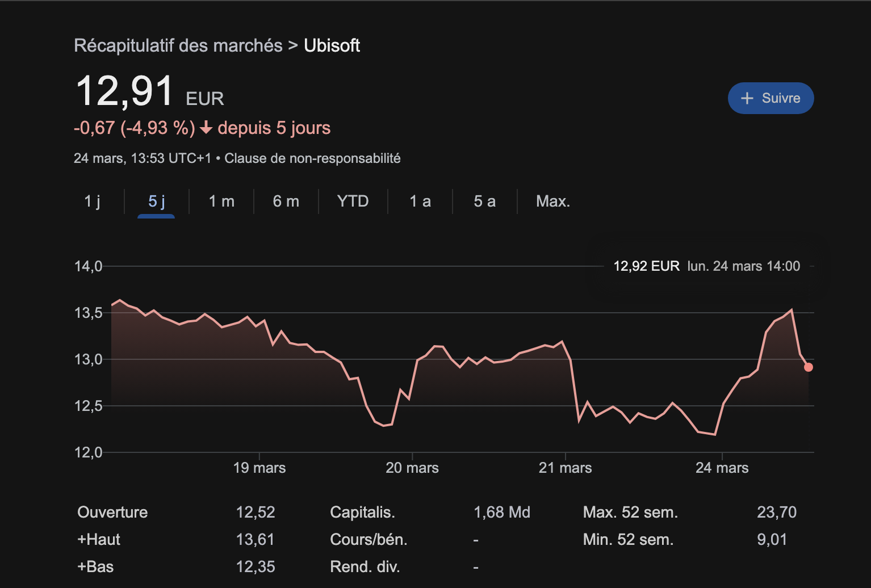Switch to the 1 m range tab
This screenshot has width=871, height=588.
221,201
